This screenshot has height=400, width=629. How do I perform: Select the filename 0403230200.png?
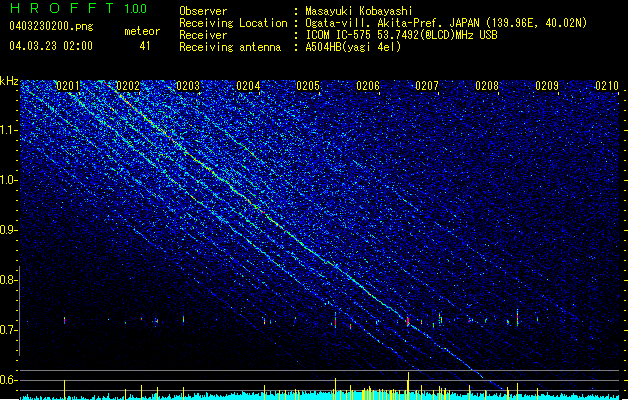point(51,26)
